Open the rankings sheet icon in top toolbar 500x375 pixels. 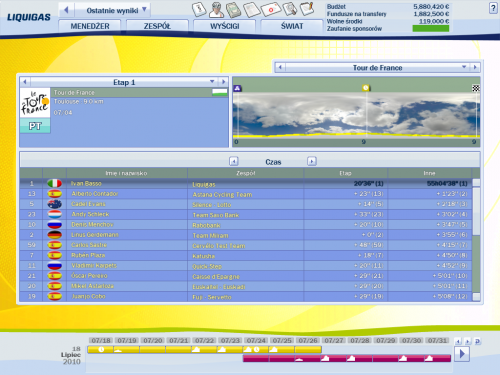(199, 9)
